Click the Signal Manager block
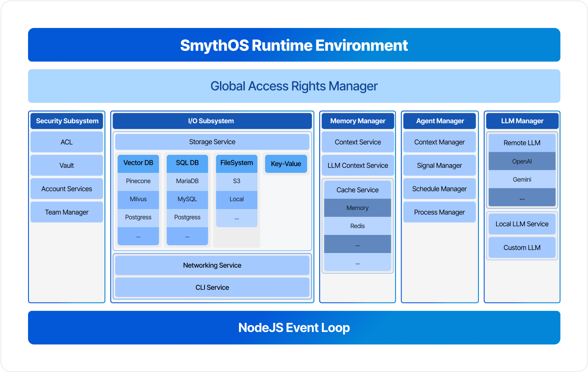The image size is (588, 372). [x=439, y=166]
